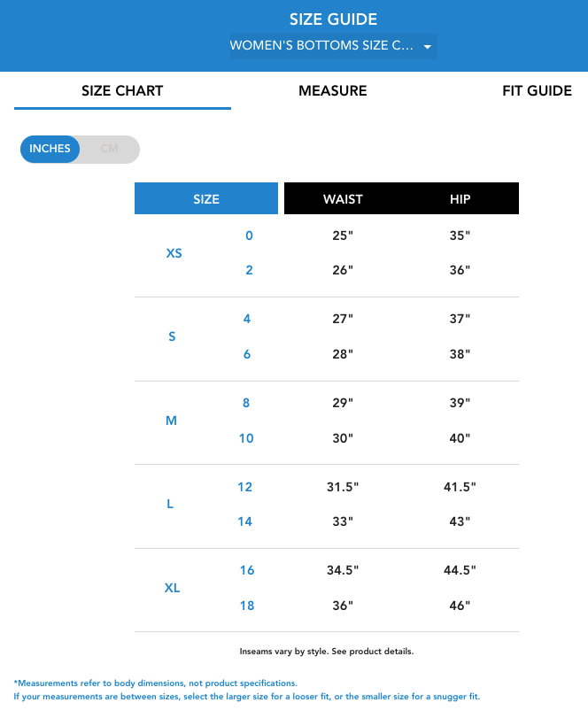Select the XS size label
Viewport: 588px width, 710px height.
point(174,253)
